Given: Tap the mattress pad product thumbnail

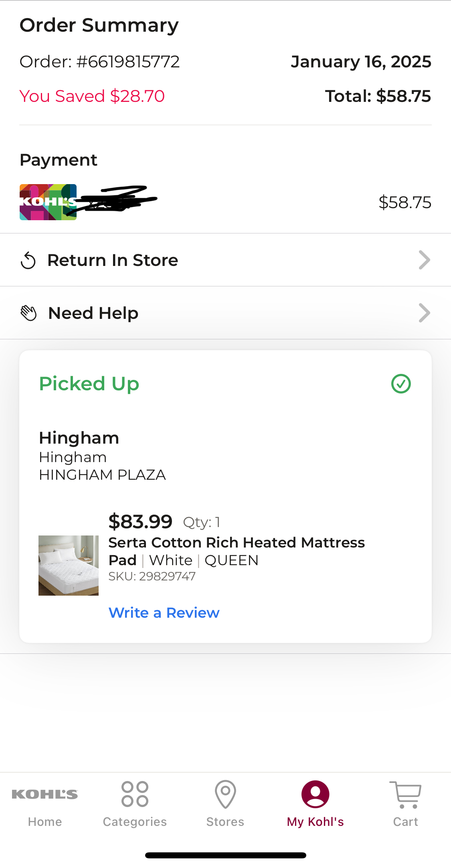Looking at the screenshot, I should [69, 566].
